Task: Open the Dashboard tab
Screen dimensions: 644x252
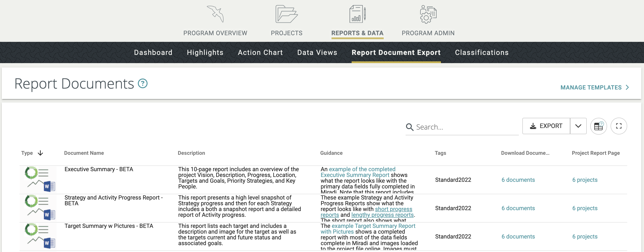Action: [153, 52]
